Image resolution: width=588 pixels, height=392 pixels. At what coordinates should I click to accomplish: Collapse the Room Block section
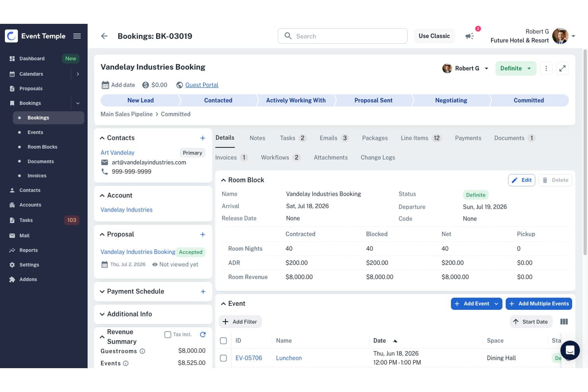(223, 180)
